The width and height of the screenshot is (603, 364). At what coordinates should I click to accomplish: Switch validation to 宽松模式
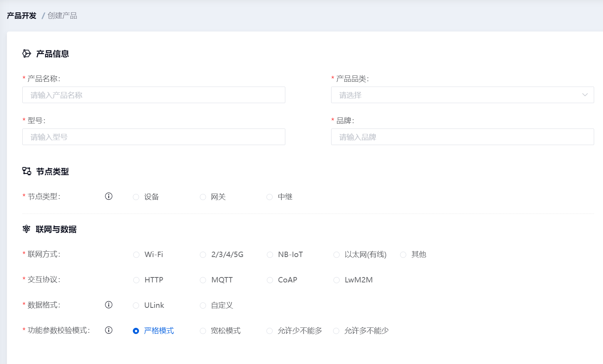click(x=203, y=331)
